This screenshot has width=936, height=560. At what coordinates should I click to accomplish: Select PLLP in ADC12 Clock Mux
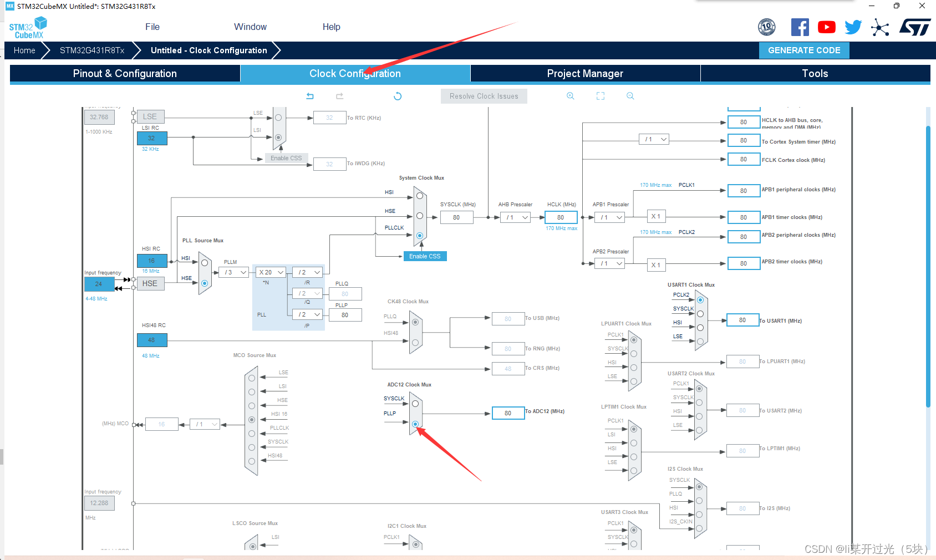point(415,424)
